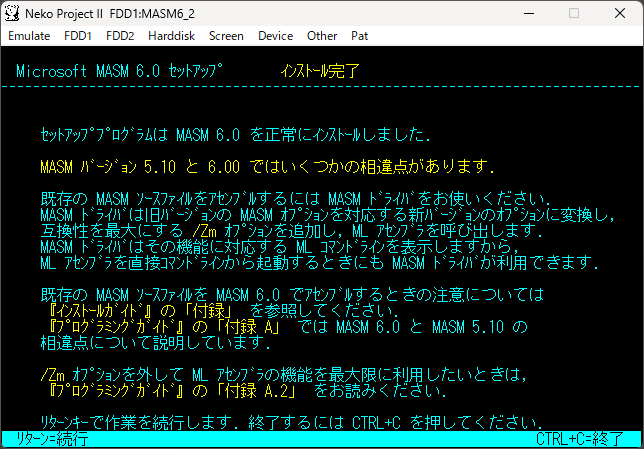Click the title bar text 'FDD1:MASM6_2'
Viewport: 644px width, 449px height.
[152, 14]
